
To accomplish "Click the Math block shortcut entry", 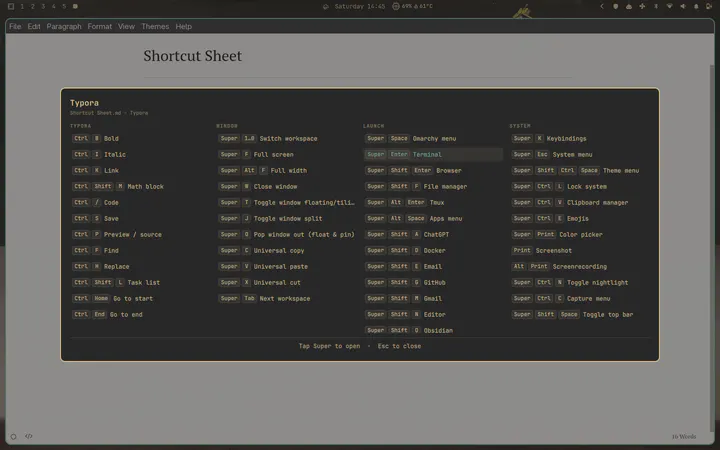I will [118, 186].
